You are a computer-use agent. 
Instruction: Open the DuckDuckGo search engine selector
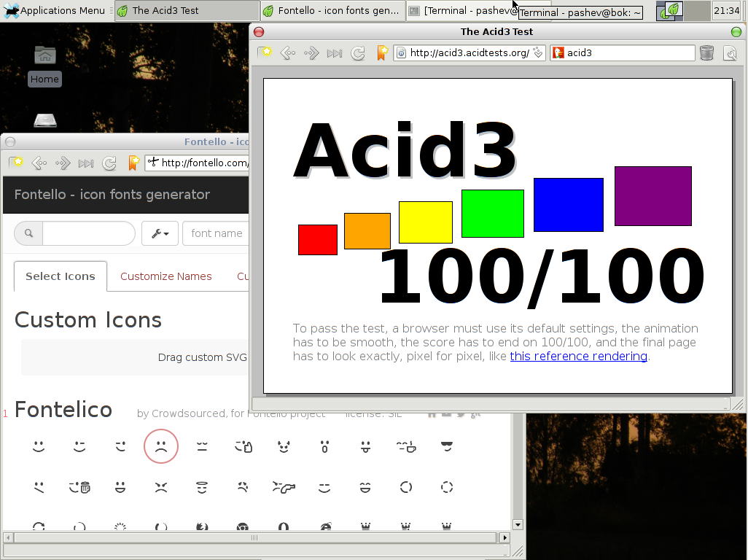(x=558, y=53)
